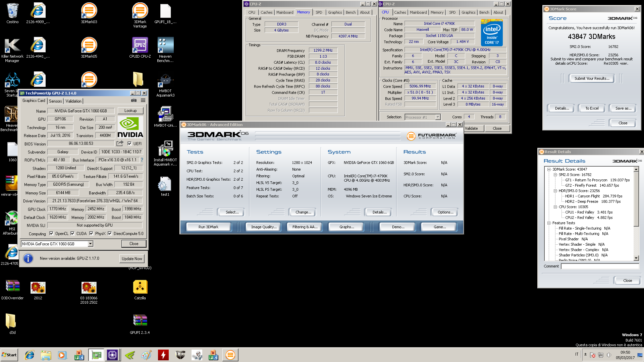Image resolution: width=644 pixels, height=362 pixels.
Task: Toggle the OpenCL checkbox
Action: pos(51,233)
